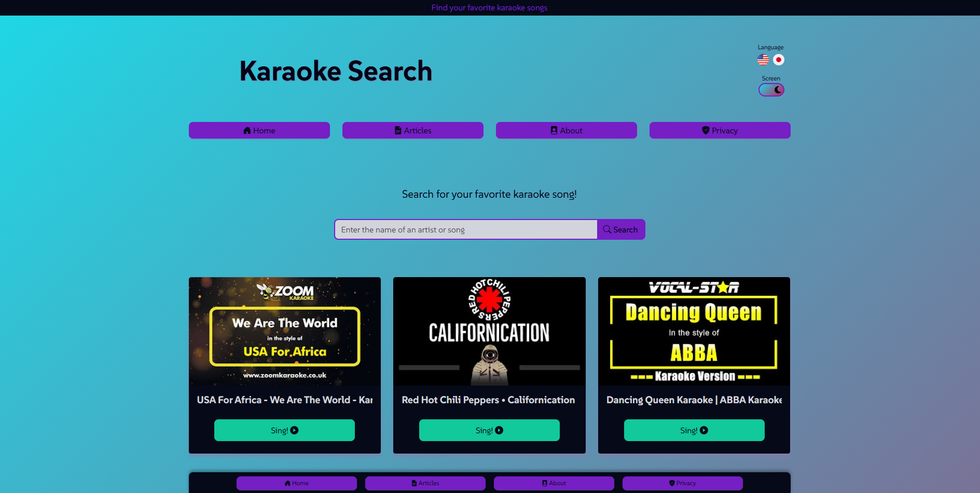Go to Privacy in the footer navigation

tap(683, 483)
